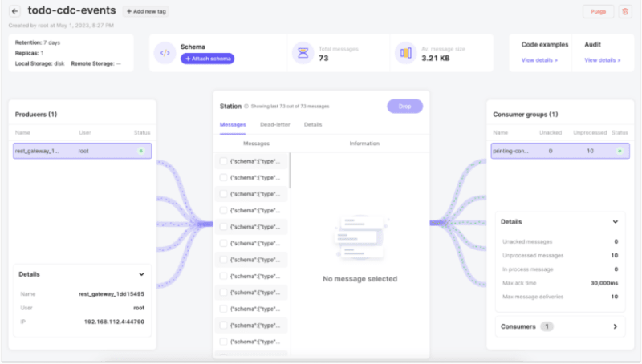Click the Max ack time 30,000ms value
The image size is (642, 364).
click(x=604, y=283)
